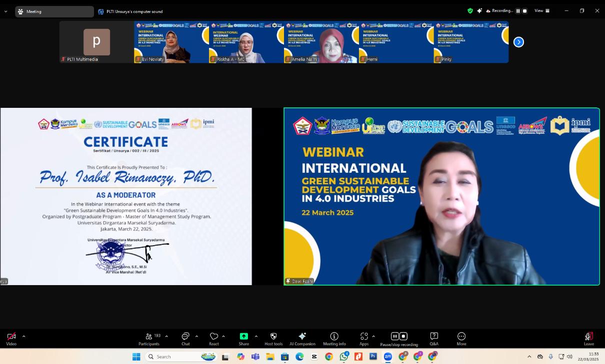The image size is (605, 364).
Task: Expand the arrow next to Apps
Action: [x=373, y=336]
